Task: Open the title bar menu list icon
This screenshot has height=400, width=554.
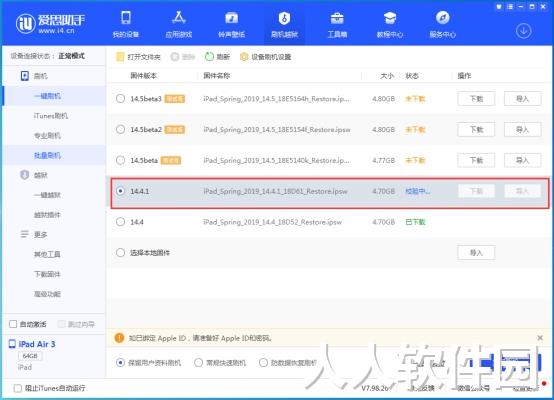Action: pyautogui.click(x=510, y=7)
